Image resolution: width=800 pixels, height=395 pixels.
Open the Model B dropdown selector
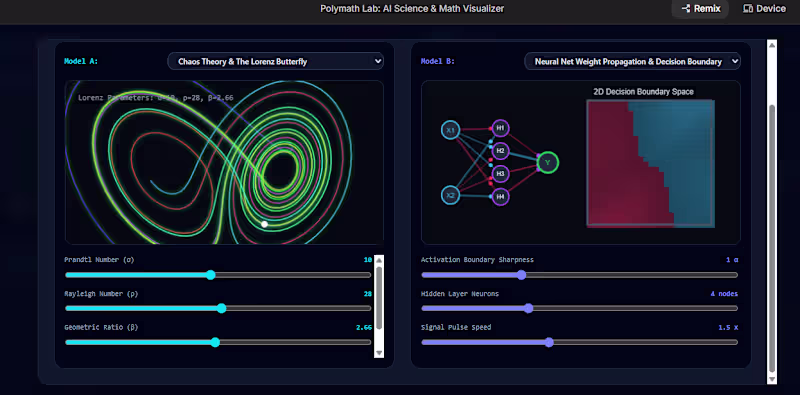633,62
